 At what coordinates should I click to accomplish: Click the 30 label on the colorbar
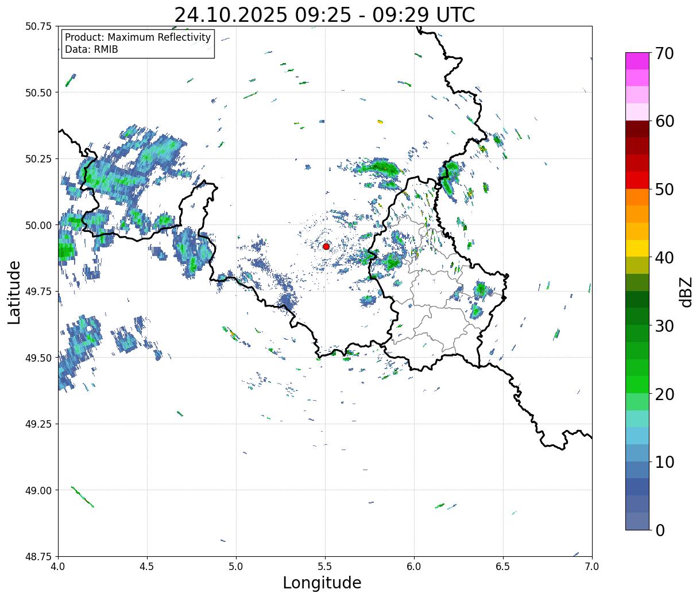[x=664, y=326]
